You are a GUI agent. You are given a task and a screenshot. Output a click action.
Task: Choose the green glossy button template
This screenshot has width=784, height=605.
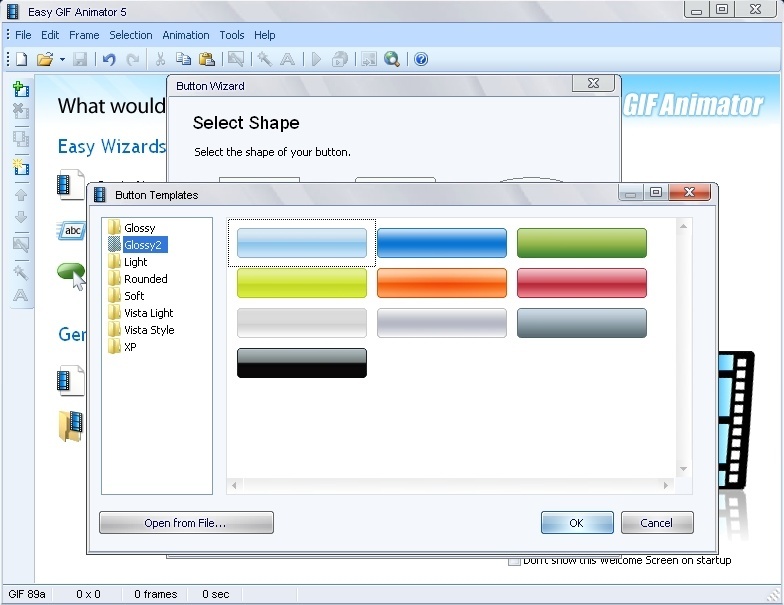(582, 243)
